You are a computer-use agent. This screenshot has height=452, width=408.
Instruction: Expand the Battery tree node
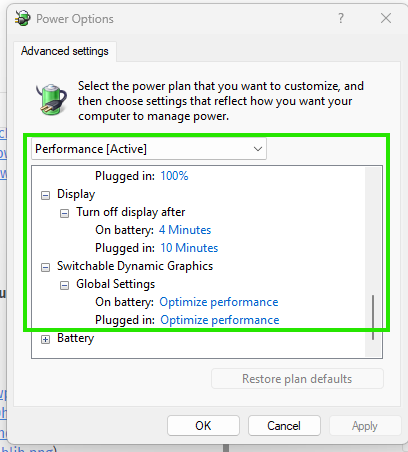[x=45, y=339]
